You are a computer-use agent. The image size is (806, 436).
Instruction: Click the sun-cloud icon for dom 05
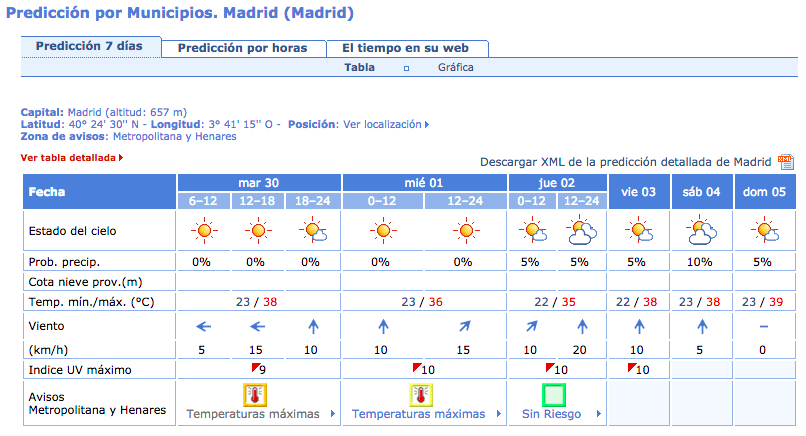[x=765, y=230]
